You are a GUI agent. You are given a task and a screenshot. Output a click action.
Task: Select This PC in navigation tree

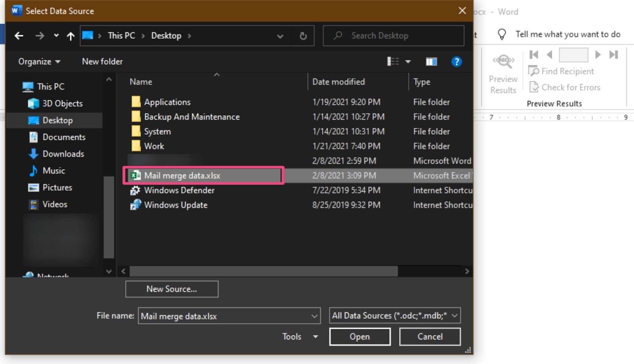pyautogui.click(x=50, y=86)
